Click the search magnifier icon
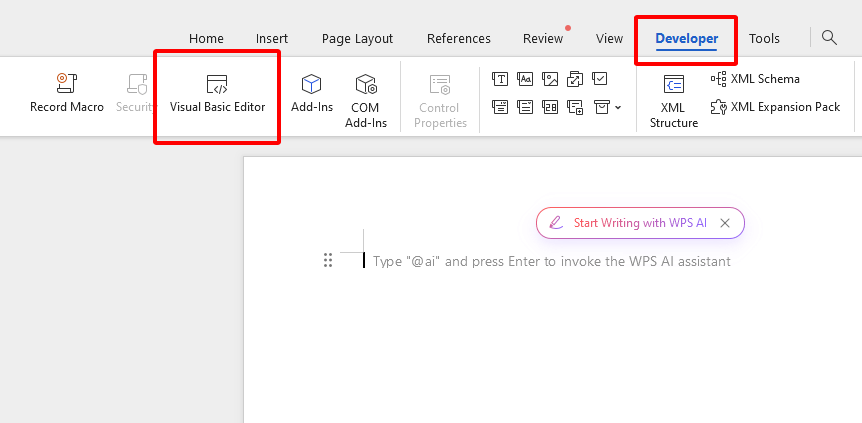 (x=829, y=38)
